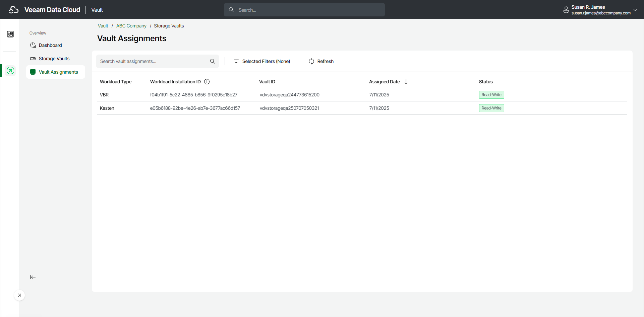Open the user account dropdown chevron
The image size is (644, 317).
coord(635,10)
